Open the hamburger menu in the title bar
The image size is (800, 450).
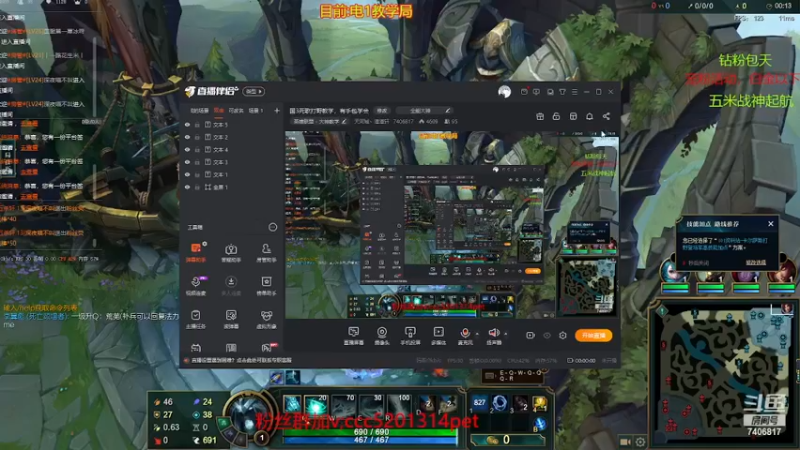[574, 92]
